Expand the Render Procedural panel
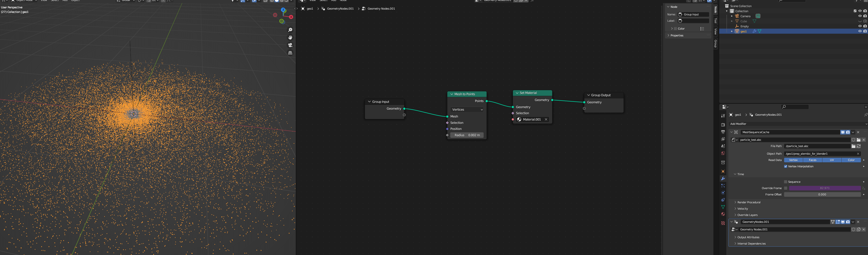Screen dimensions: 868x255 pyautogui.click(x=749, y=202)
